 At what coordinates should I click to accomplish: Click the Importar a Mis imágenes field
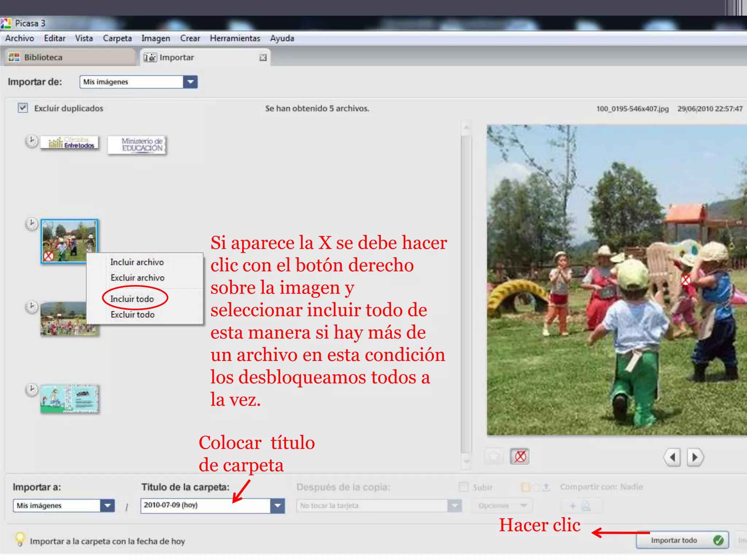(57, 506)
